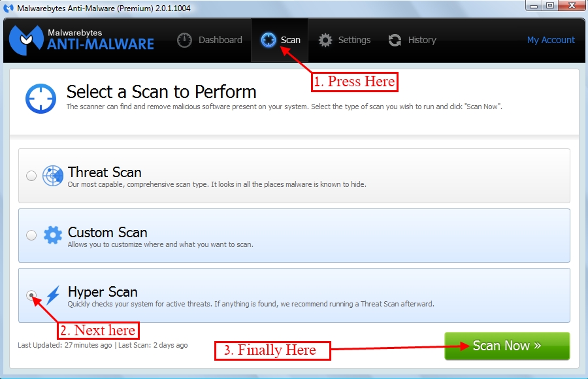Open the My Account link
This screenshot has width=588, height=379.
[551, 40]
